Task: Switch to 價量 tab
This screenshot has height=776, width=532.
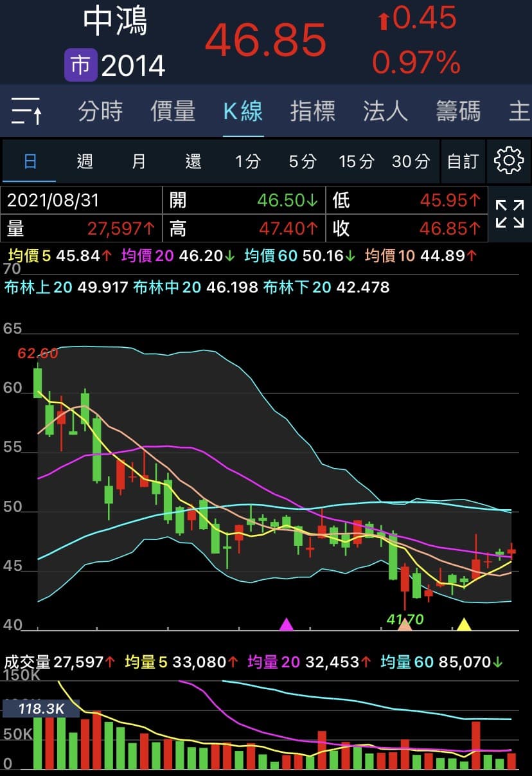Action: click(x=173, y=111)
